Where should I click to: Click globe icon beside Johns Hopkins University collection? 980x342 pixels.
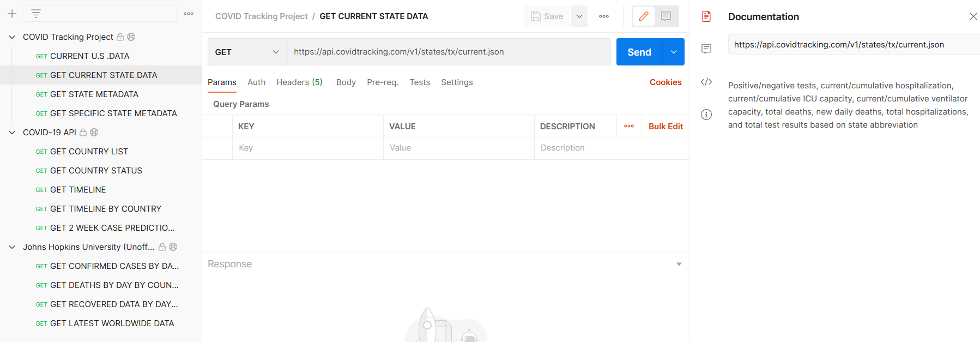point(173,247)
